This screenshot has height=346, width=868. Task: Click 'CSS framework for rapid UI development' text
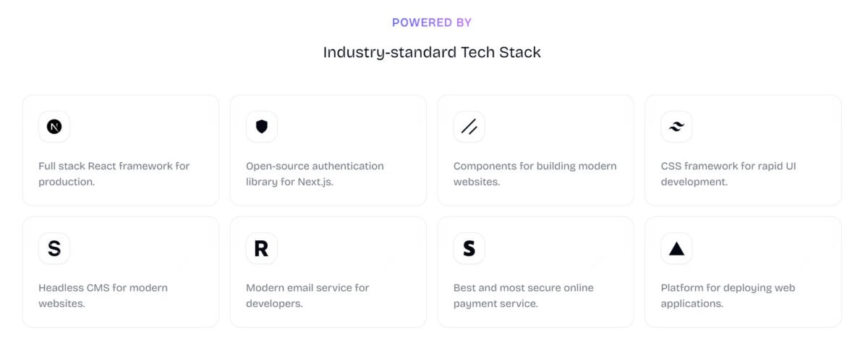click(x=728, y=174)
